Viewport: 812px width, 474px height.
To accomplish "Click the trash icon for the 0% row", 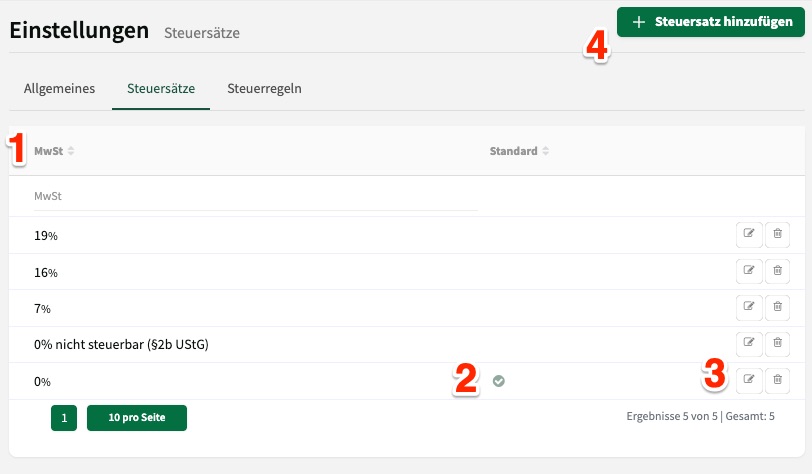I will click(778, 380).
